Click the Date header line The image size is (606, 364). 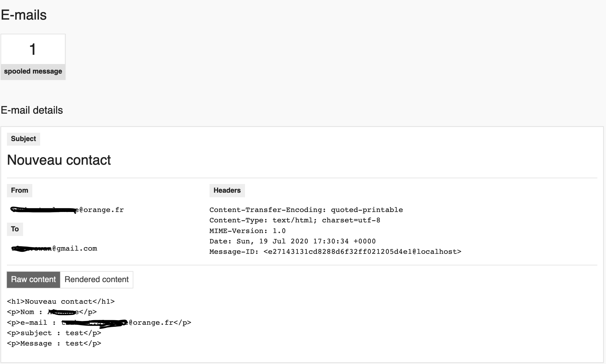tap(293, 241)
